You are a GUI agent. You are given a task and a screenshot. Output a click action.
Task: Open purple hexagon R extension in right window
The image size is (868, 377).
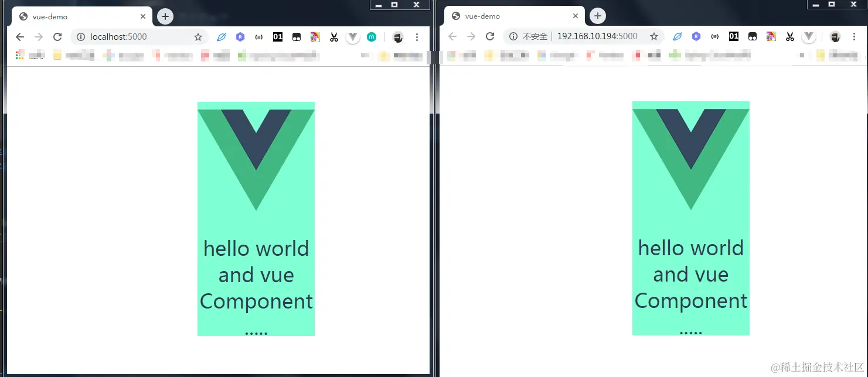coord(696,36)
